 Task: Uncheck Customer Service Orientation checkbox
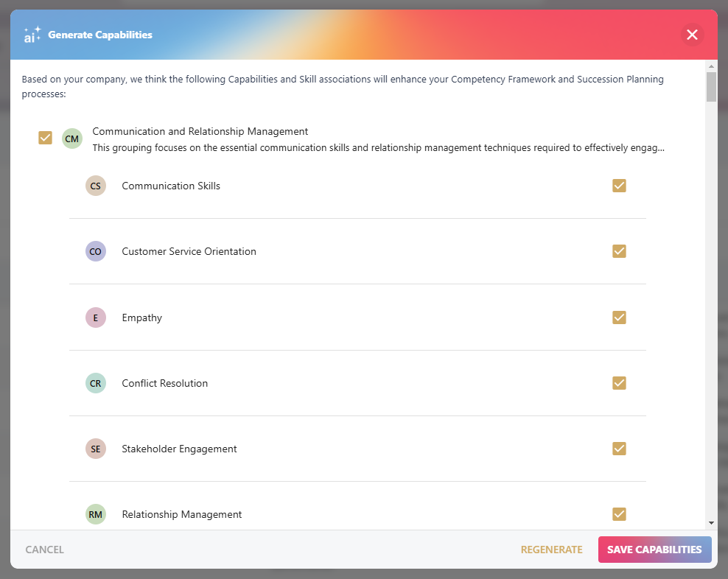[x=620, y=251]
